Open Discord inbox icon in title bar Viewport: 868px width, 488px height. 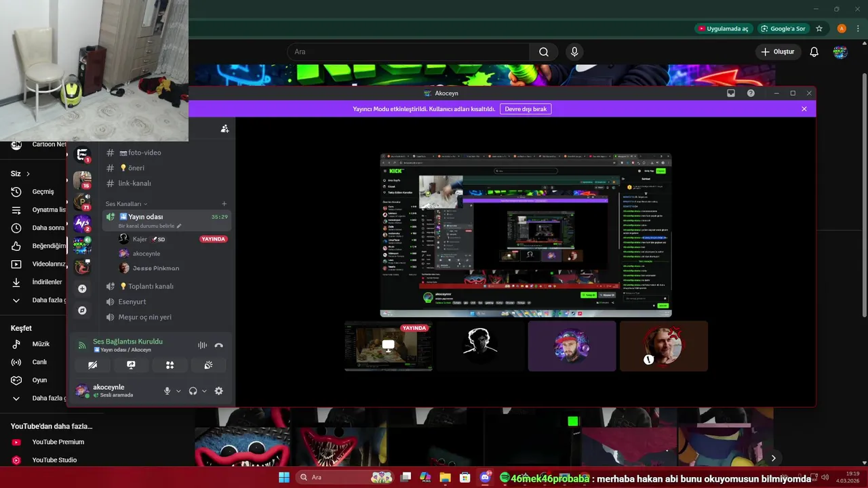coord(731,94)
